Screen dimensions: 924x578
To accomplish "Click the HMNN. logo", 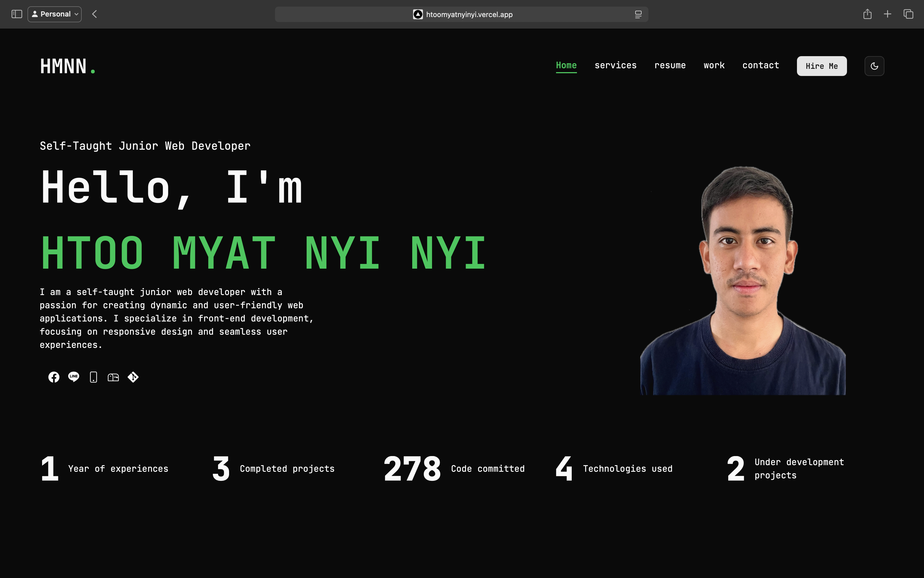I will point(68,66).
